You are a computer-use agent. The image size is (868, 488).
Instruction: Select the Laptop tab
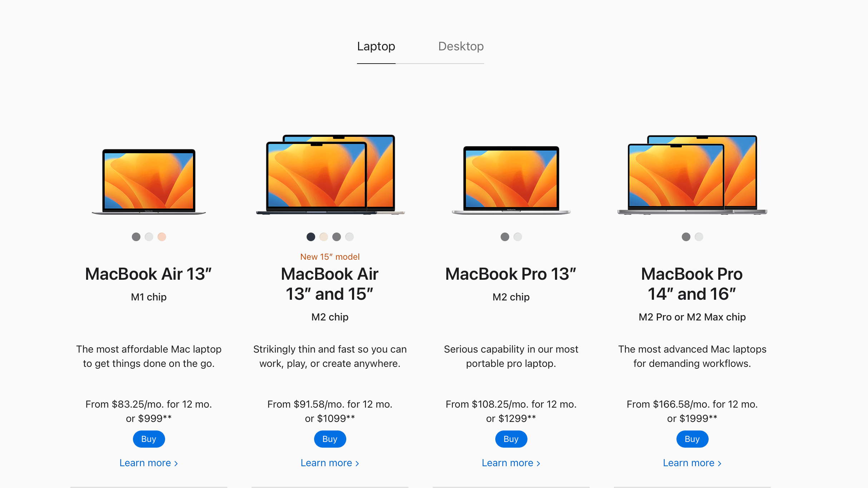(376, 46)
